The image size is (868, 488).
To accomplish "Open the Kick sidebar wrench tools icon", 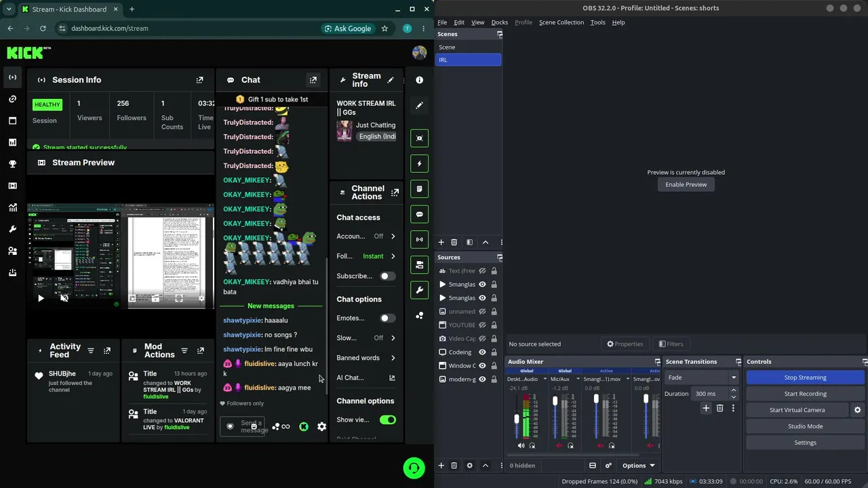I will pyautogui.click(x=12, y=229).
